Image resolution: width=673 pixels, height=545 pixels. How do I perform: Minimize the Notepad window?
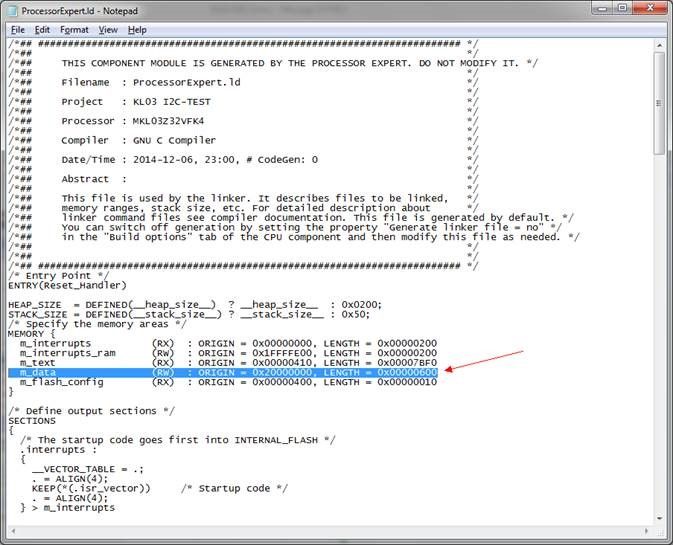pos(603,8)
